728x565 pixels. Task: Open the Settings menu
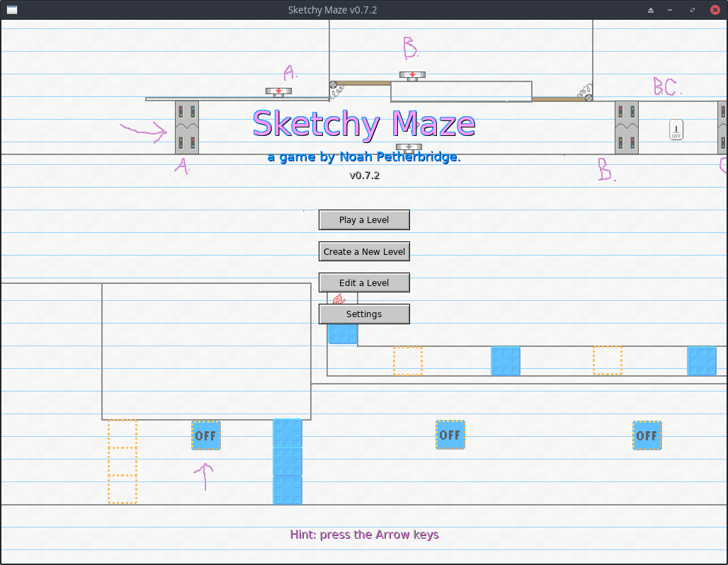click(364, 314)
